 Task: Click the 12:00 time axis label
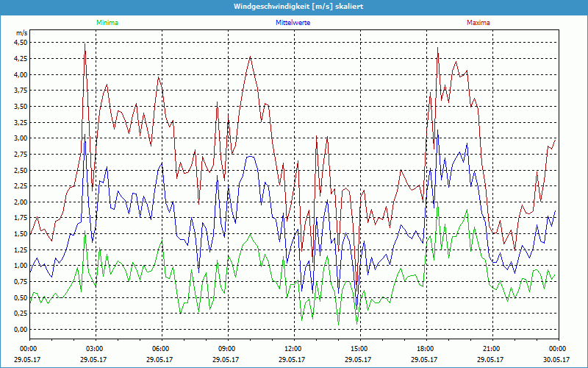tap(294, 348)
